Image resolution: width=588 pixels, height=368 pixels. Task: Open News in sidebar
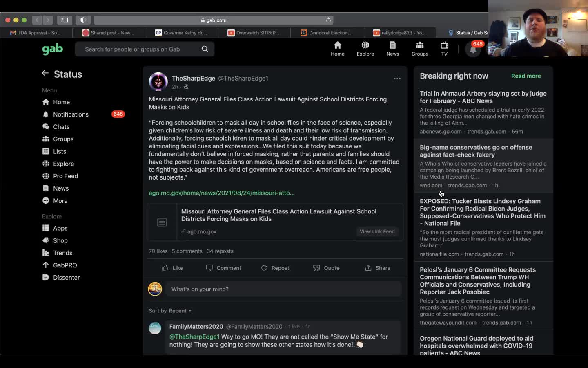point(56,188)
